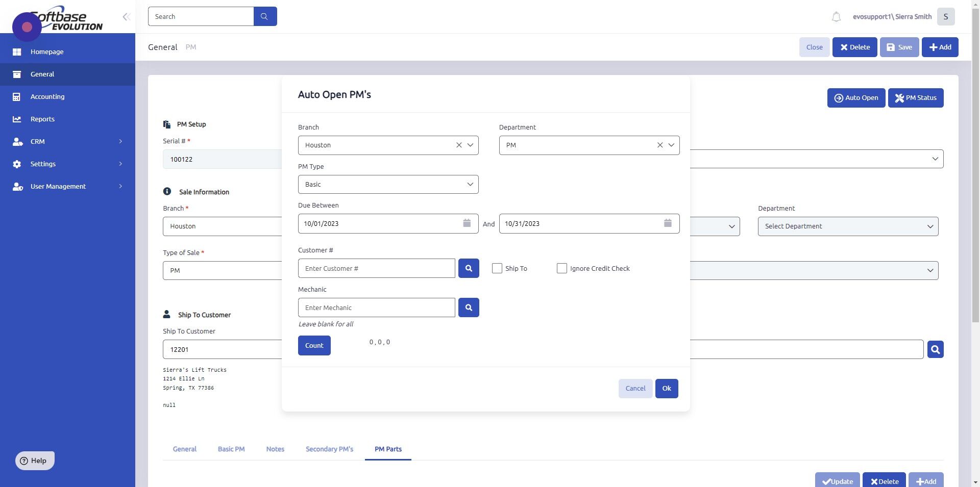Screen dimensions: 980x487
Task: Click the Enter Mechanic input field
Action: (x=376, y=307)
